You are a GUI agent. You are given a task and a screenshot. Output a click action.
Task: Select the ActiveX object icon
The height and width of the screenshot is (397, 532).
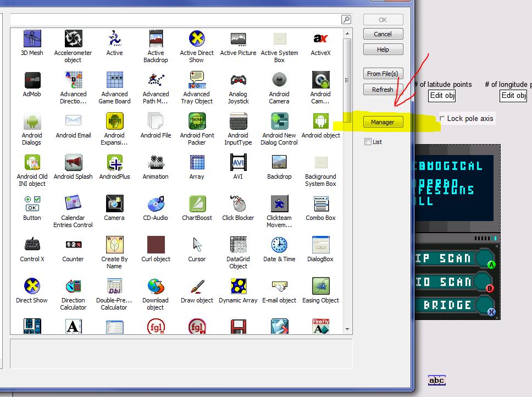(320, 38)
